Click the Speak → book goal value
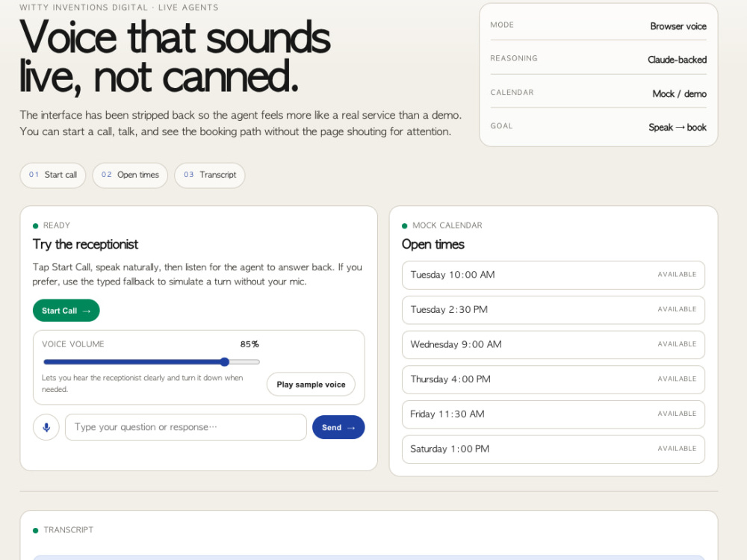 (678, 127)
